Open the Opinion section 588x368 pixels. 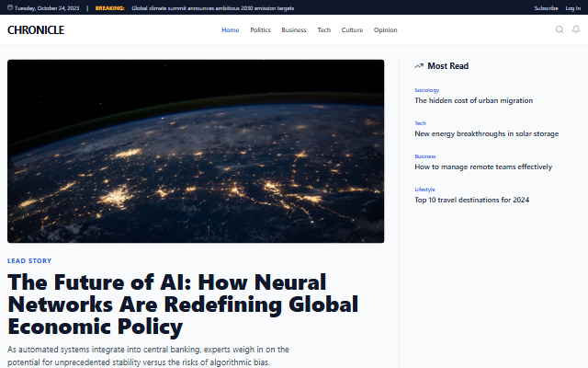tap(386, 30)
